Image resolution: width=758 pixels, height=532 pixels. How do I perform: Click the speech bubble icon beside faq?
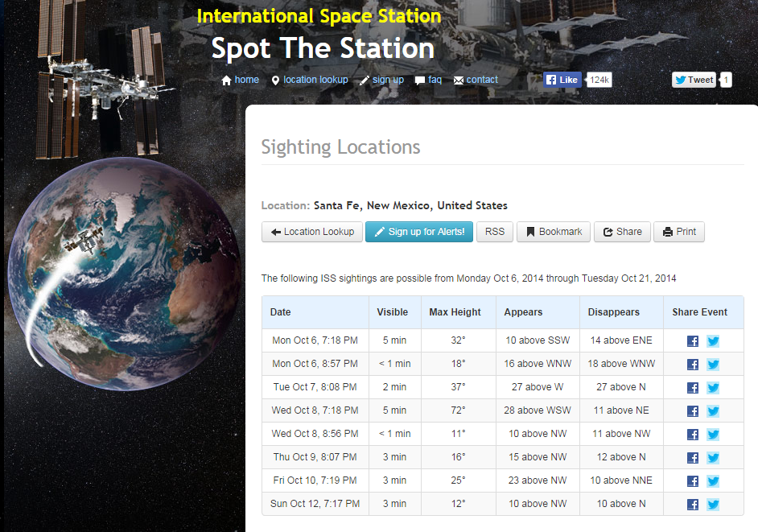[x=419, y=80]
